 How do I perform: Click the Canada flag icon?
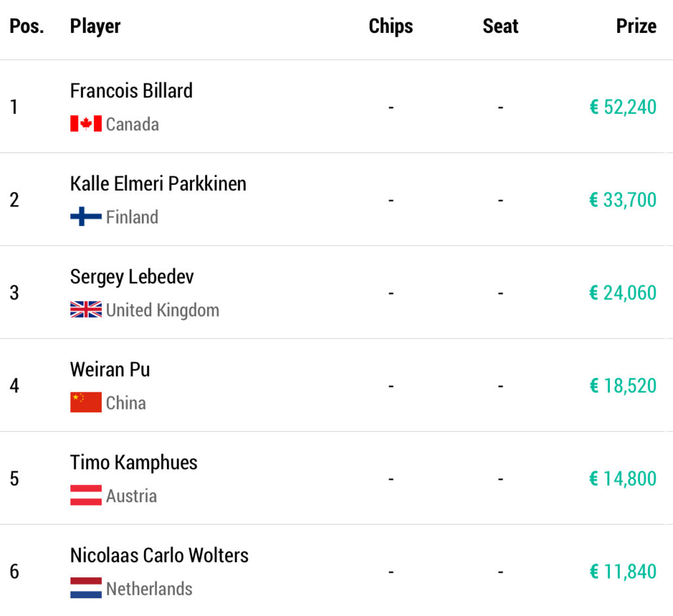(85, 124)
